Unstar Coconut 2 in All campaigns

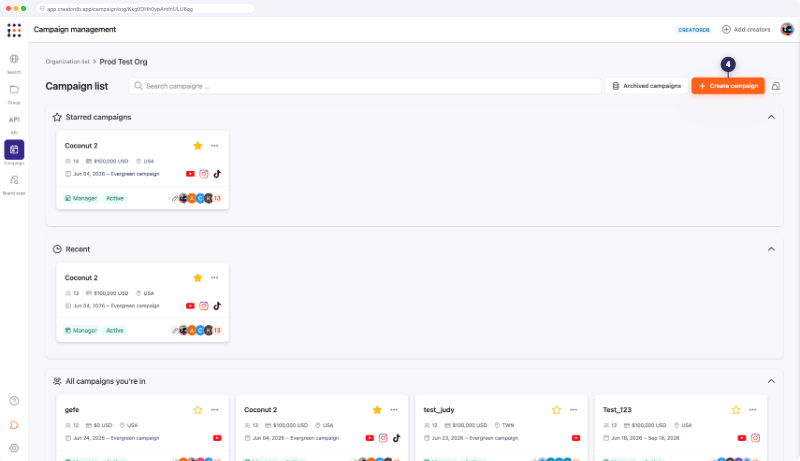pyautogui.click(x=377, y=410)
